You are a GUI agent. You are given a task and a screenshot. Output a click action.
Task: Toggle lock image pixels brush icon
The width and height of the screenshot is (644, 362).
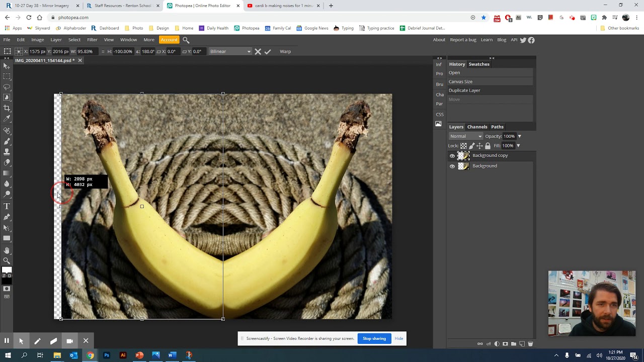click(471, 146)
